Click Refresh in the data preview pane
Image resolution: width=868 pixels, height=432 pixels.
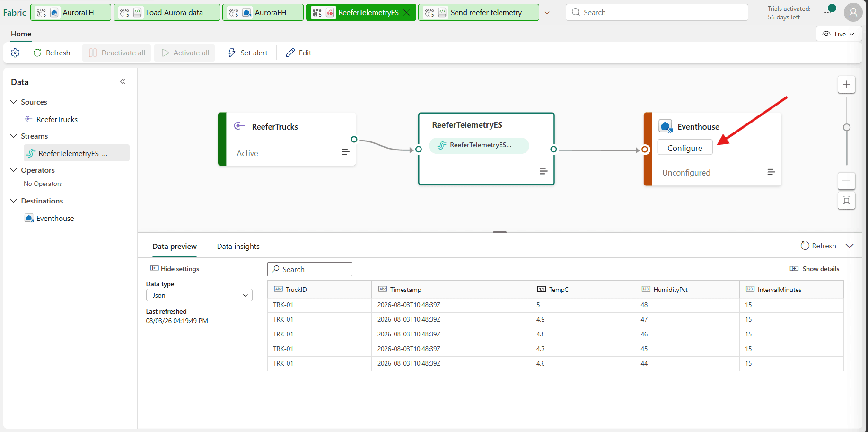point(818,246)
